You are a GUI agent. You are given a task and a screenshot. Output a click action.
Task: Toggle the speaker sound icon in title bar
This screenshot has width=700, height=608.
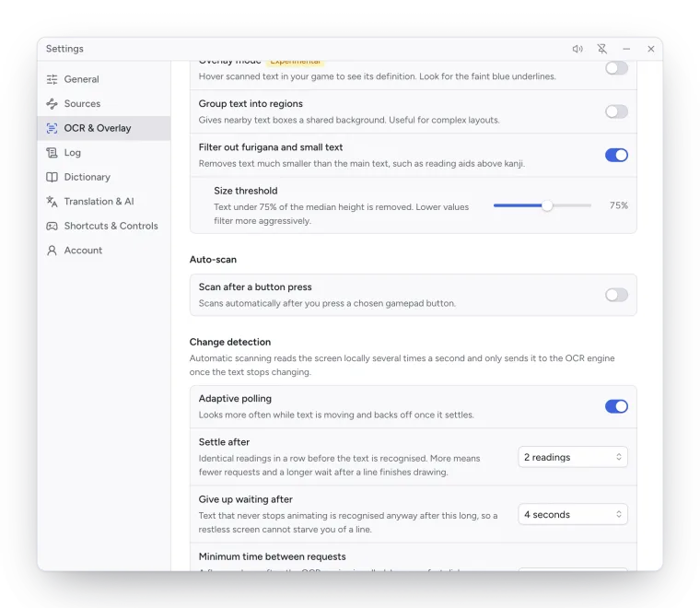577,49
